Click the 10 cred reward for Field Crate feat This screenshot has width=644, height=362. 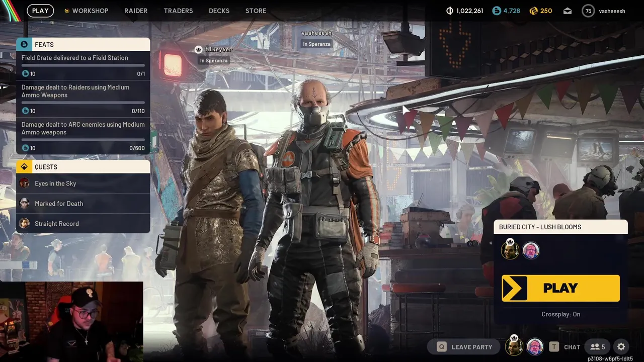coord(29,73)
